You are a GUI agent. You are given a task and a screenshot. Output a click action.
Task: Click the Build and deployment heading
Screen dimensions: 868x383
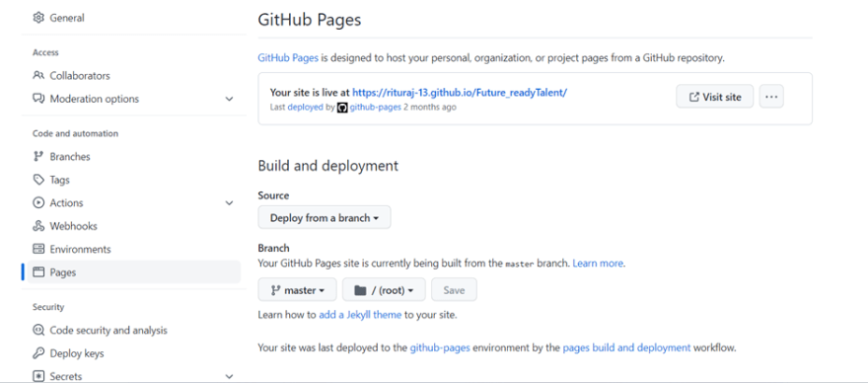point(328,166)
